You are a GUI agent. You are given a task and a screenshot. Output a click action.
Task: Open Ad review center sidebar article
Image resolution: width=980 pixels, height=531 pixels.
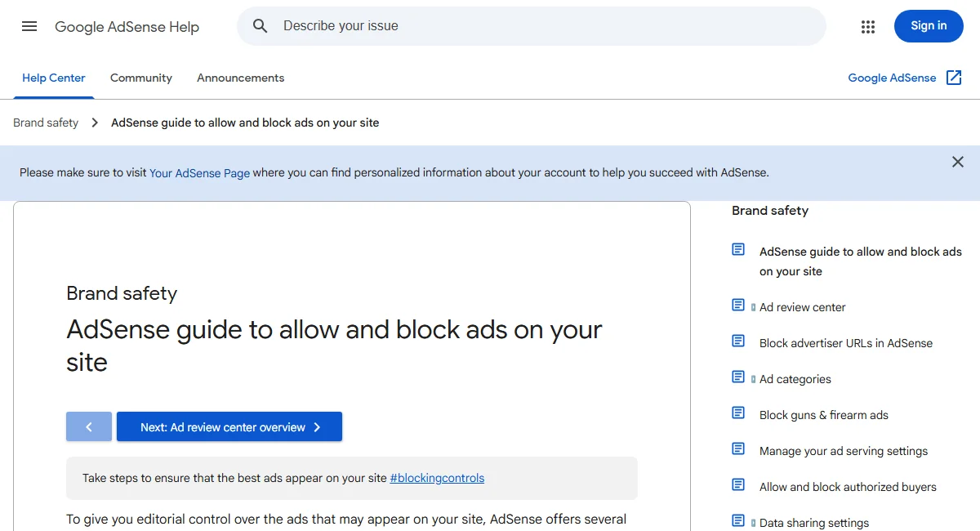tap(803, 307)
